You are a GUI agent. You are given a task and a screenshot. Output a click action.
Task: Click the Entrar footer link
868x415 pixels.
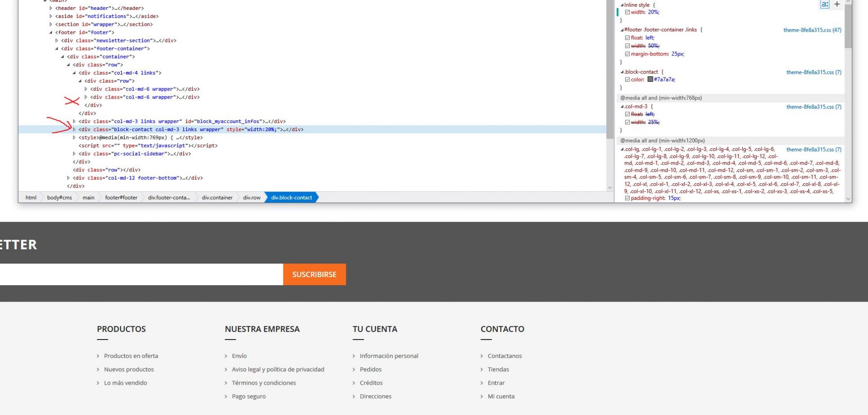click(x=496, y=383)
